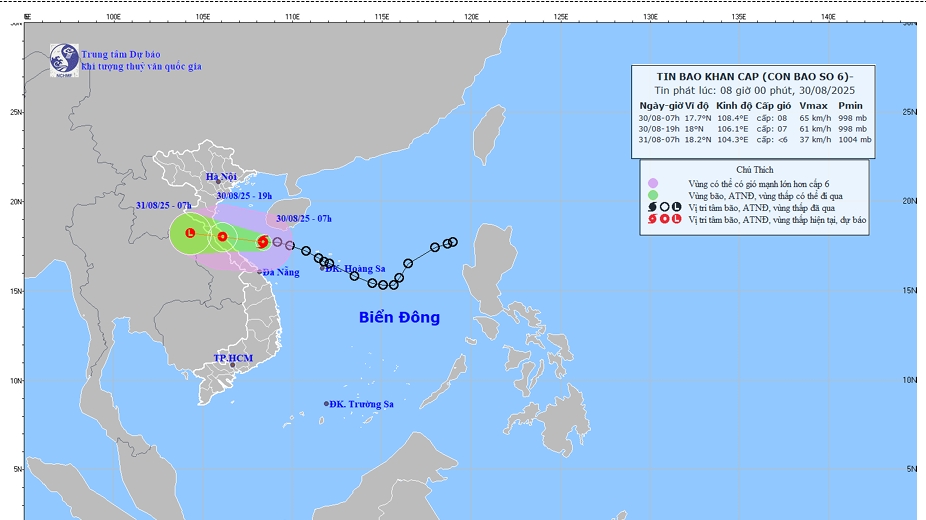Click the 'Biển Đông' sea label
This screenshot has height=520, width=926.
pos(400,317)
